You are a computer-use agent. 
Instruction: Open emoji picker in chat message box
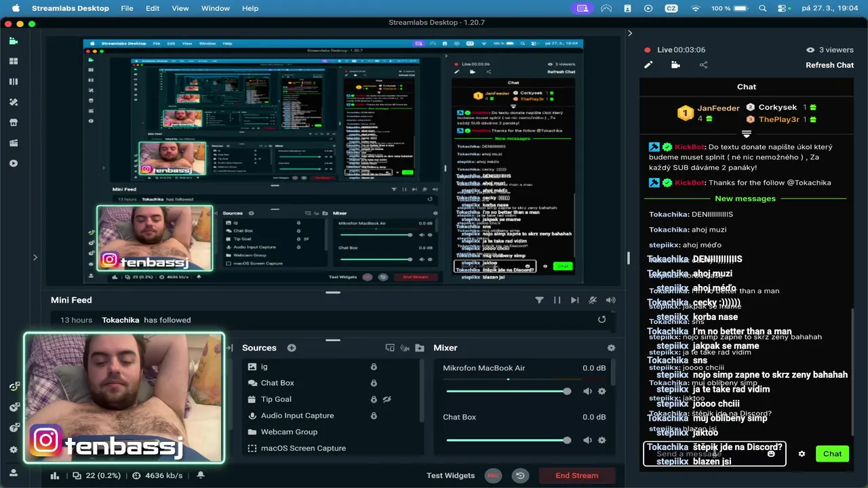point(771,454)
